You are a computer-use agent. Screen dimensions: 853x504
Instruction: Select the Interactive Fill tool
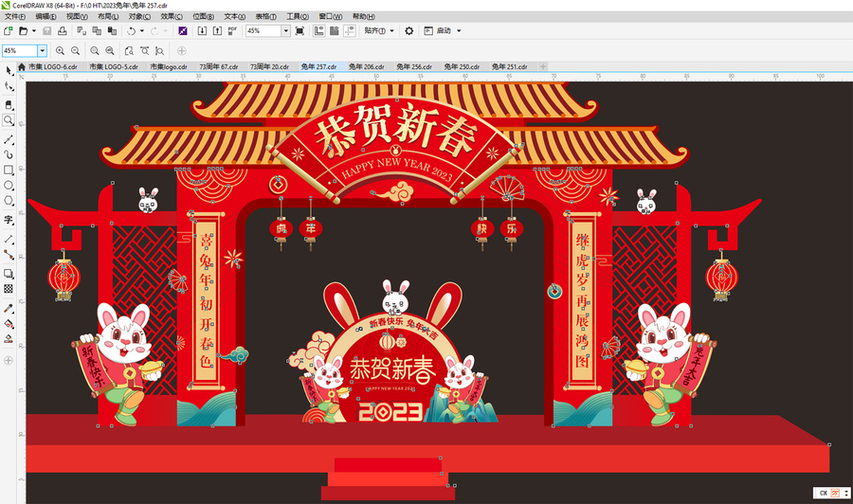tap(9, 323)
